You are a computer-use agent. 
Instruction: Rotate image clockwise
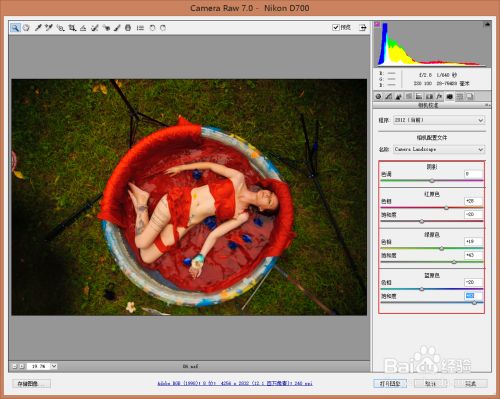tap(163, 28)
